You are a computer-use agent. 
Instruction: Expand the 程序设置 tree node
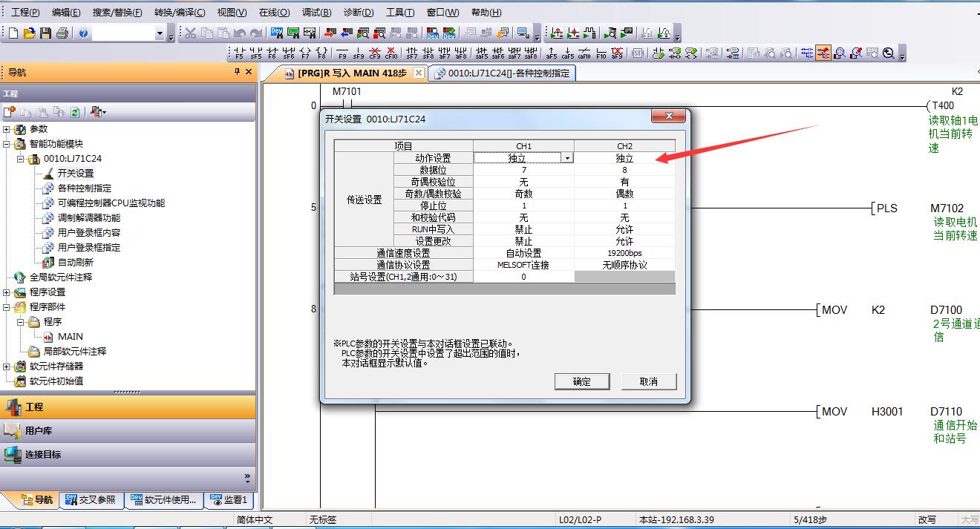point(7,292)
